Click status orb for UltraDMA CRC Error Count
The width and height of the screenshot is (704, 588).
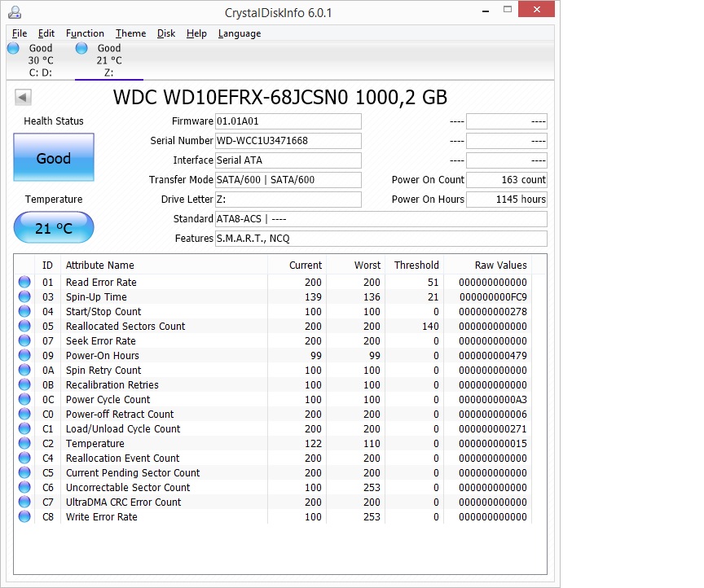(24, 502)
